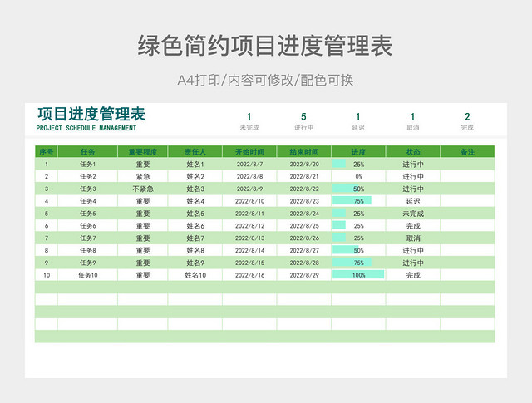The image size is (532, 403).
Task: Select the 75% progress bar of 任务4
Action: [x=352, y=200]
